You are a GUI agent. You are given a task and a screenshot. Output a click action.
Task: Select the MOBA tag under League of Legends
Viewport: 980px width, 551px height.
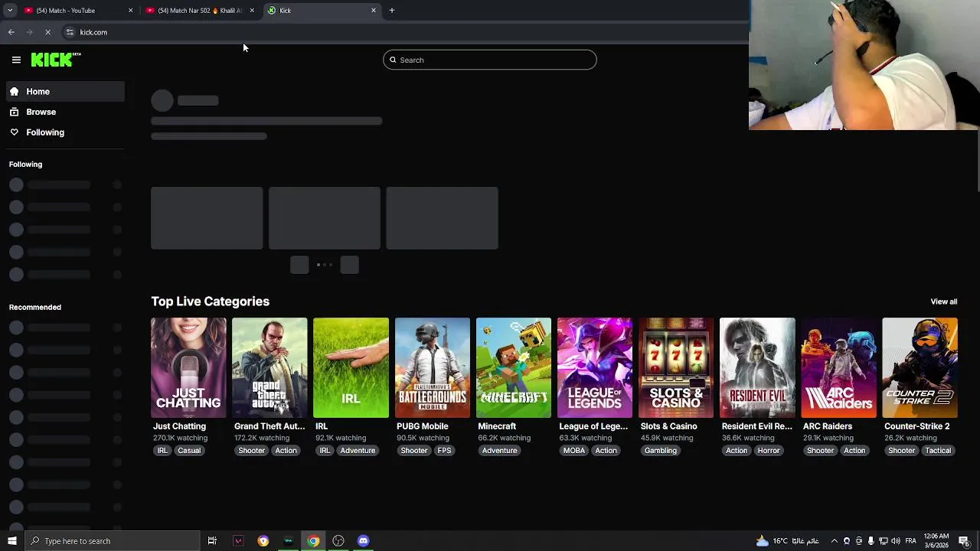pyautogui.click(x=574, y=451)
